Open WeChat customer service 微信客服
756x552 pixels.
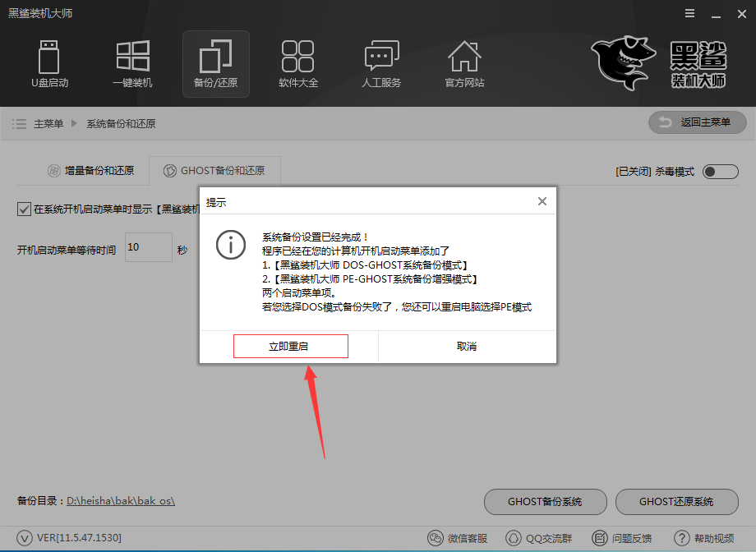[x=458, y=538]
